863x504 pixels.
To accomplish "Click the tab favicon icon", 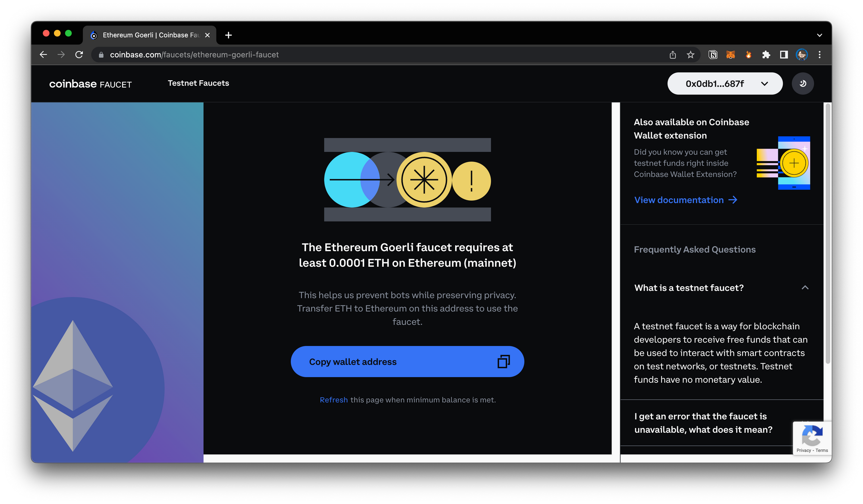I will pyautogui.click(x=94, y=35).
